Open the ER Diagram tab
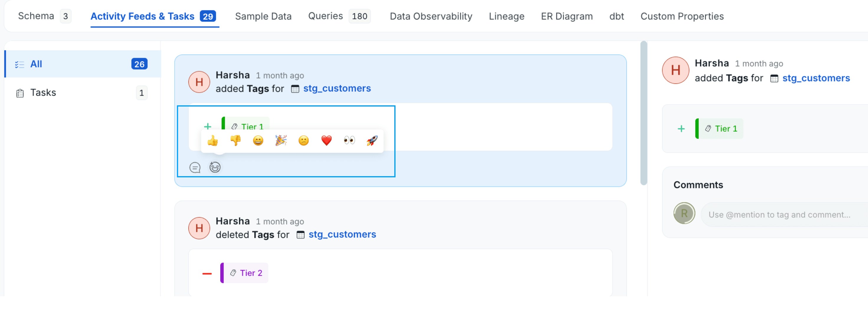The image size is (868, 329). 566,16
